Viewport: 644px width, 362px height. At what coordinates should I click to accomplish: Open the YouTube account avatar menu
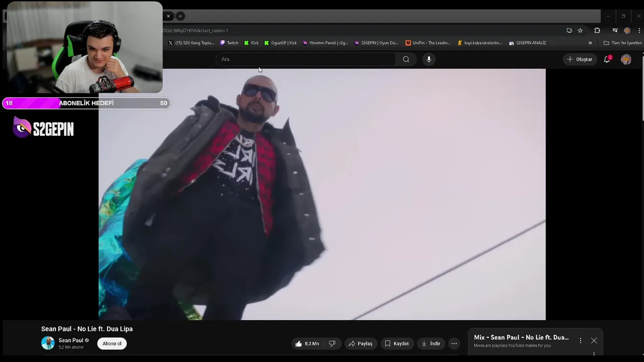click(x=626, y=59)
